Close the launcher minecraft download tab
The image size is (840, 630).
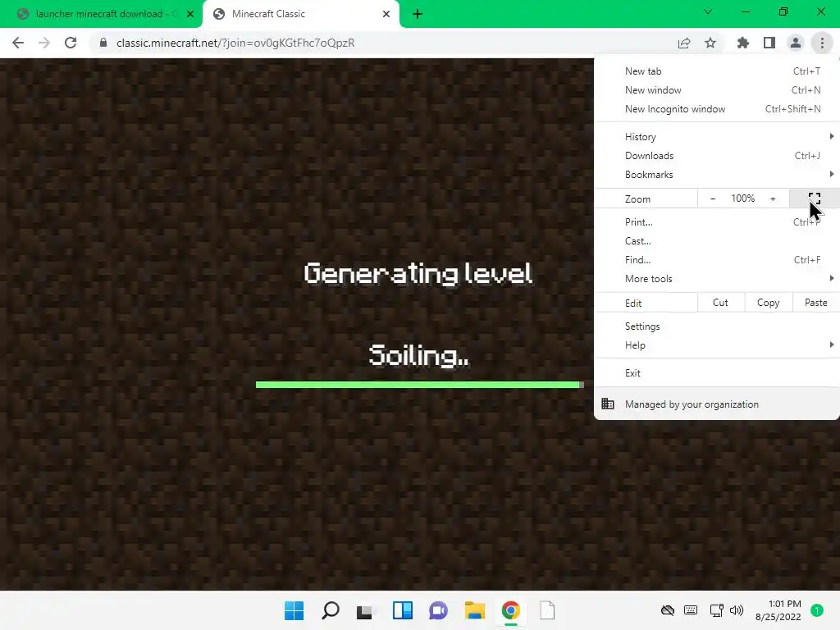point(190,14)
